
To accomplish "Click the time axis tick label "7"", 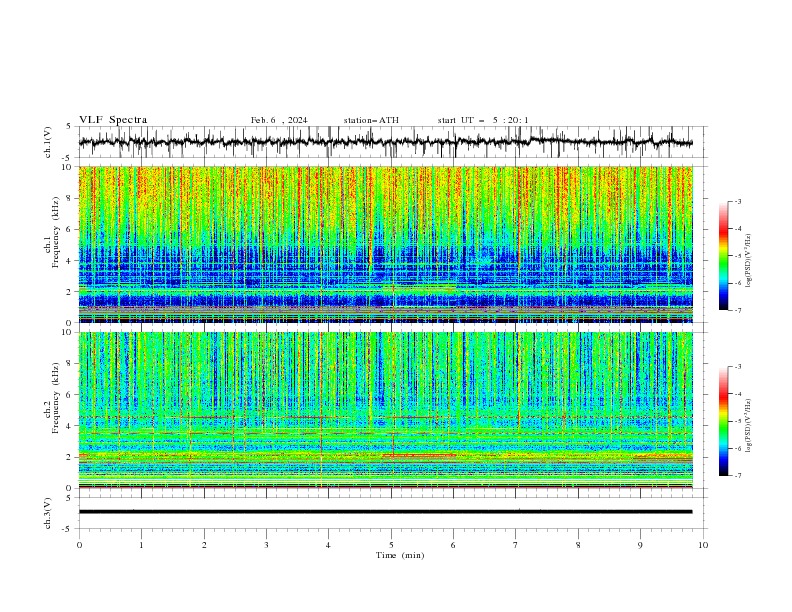I will pyautogui.click(x=516, y=545).
